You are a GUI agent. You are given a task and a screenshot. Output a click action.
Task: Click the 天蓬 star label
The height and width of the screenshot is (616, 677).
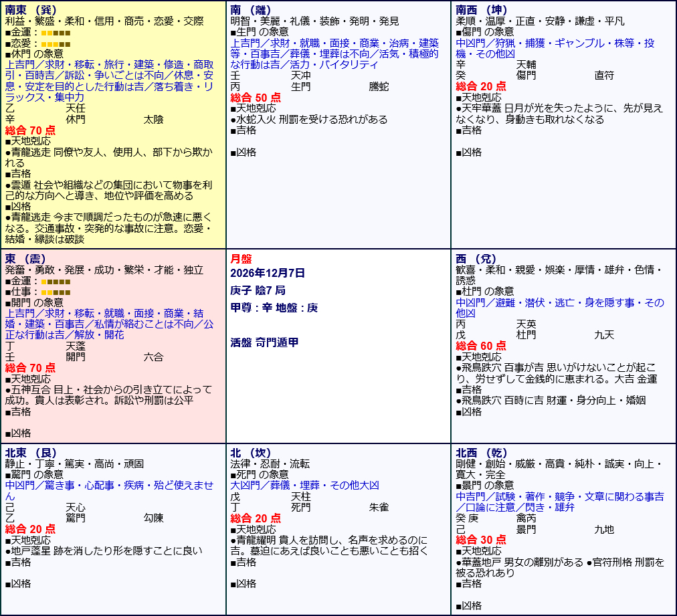tap(76, 346)
